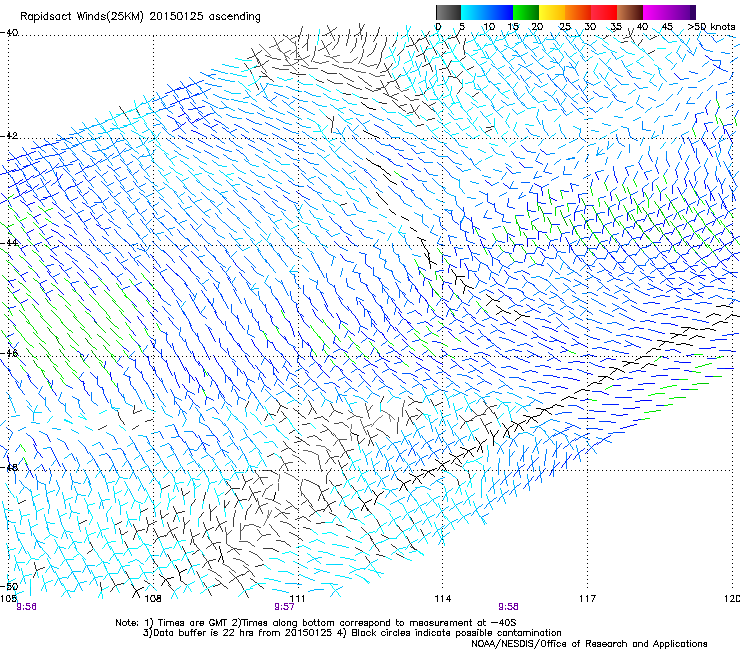This screenshot has width=740, height=650.
Task: Click the 'Rapidscat Winds(25KM) 20150125 ascending' title
Action: click(140, 17)
